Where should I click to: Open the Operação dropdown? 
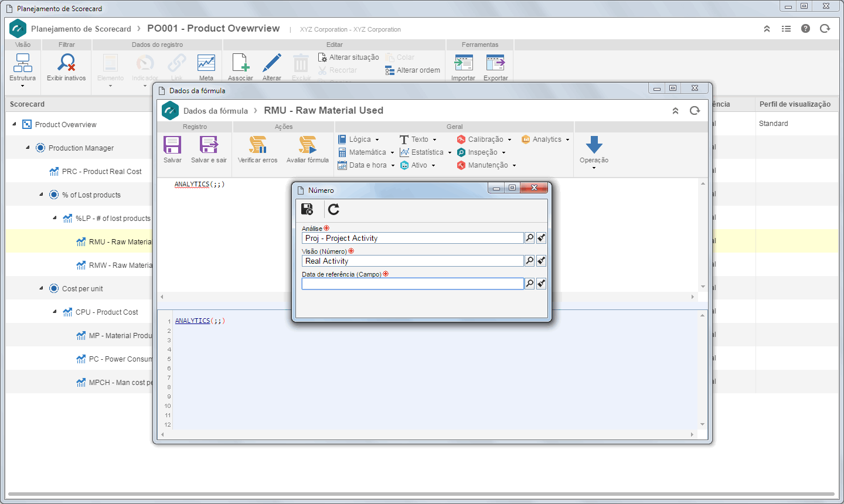point(594,152)
